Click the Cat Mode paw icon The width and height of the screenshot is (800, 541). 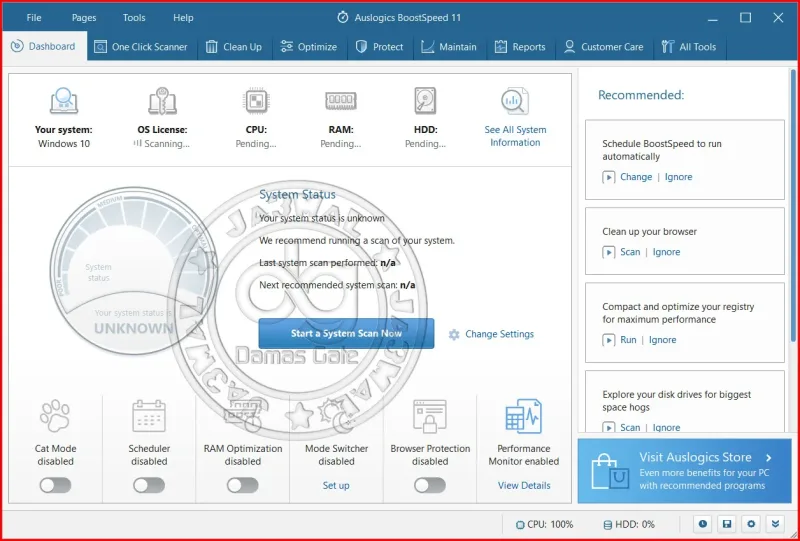55,415
